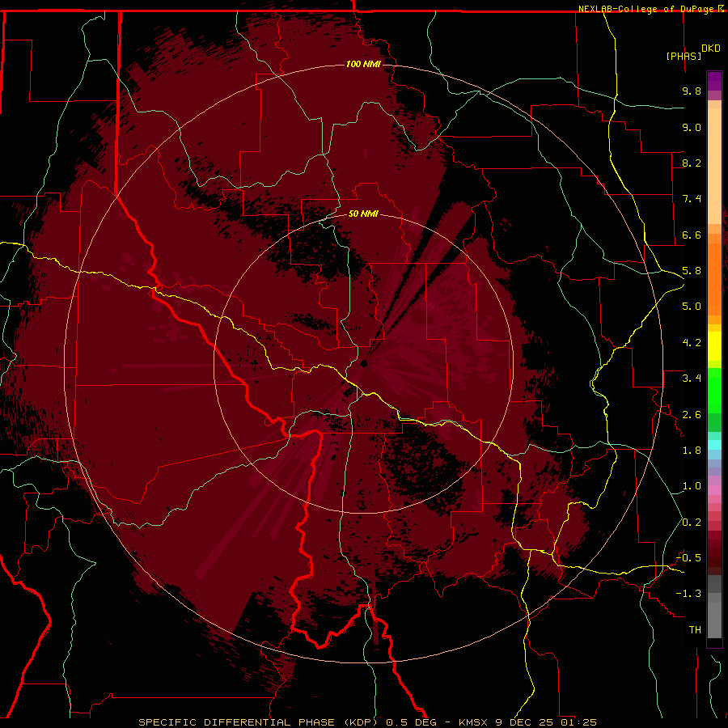The image size is (728, 728).
Task: Click the radar site black dot at the center
Action: [364, 363]
